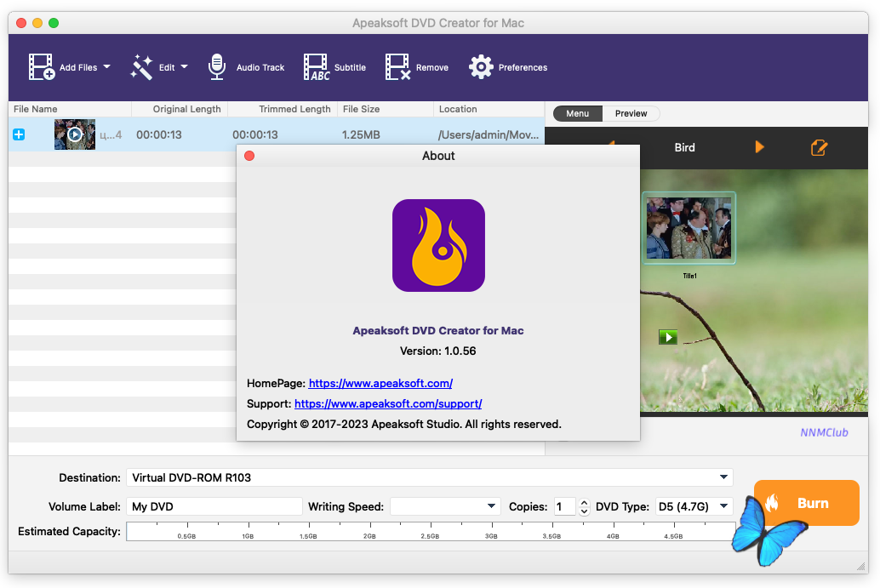The width and height of the screenshot is (880, 588).
Task: Click the Copies stepper arrows
Action: click(x=584, y=506)
